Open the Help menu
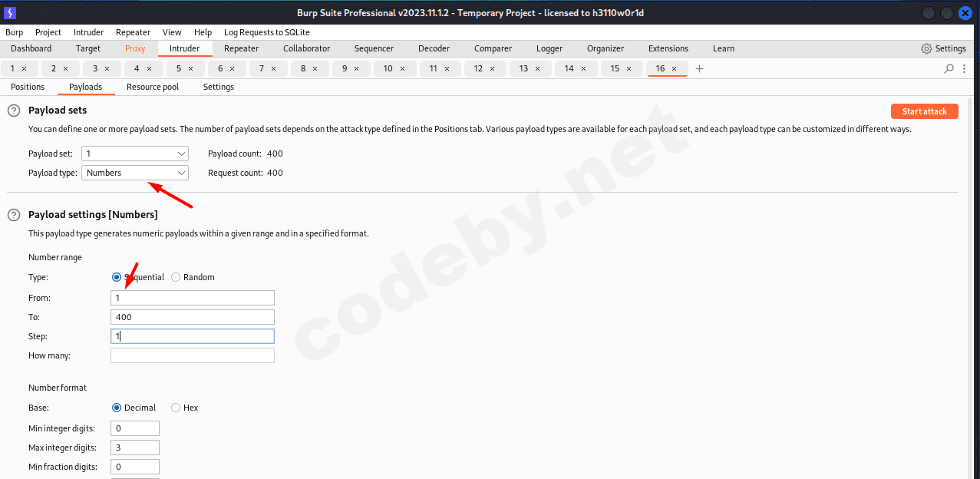 coord(203,32)
